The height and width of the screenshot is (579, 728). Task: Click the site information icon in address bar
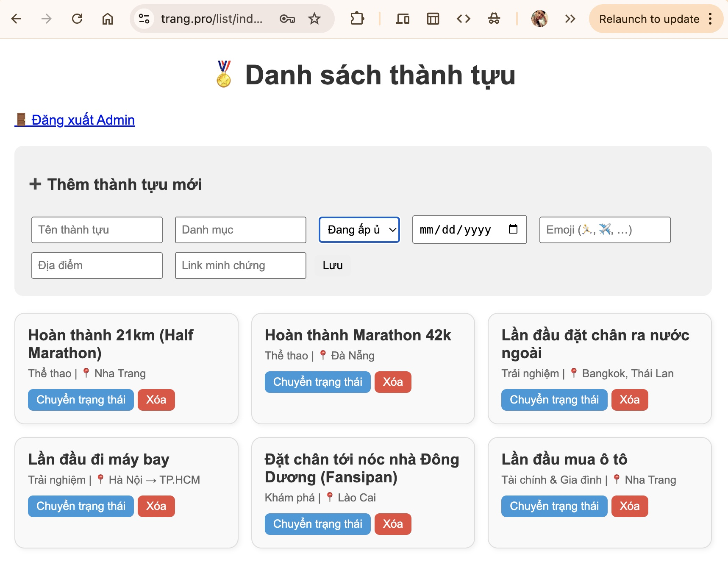[x=144, y=19]
